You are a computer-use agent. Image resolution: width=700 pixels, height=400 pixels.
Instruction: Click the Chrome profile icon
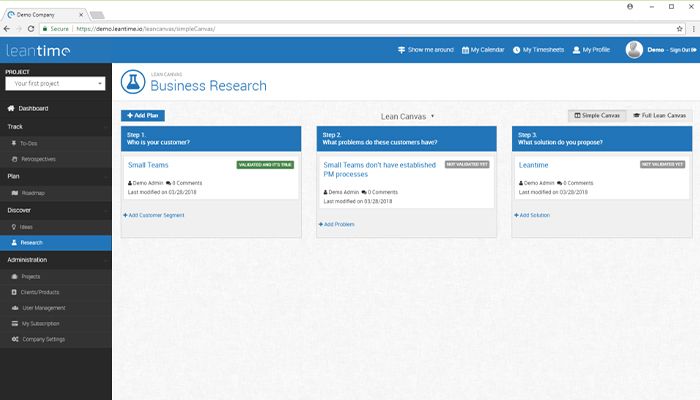coord(630,7)
